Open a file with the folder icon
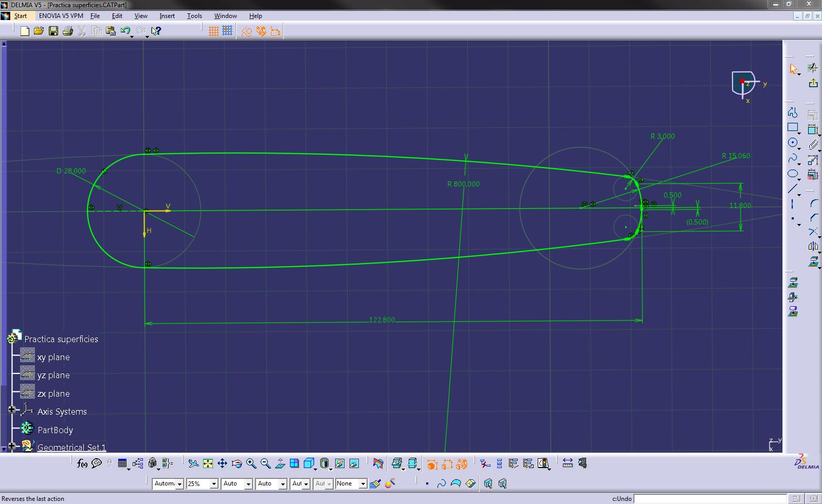The image size is (822, 504). pos(39,31)
